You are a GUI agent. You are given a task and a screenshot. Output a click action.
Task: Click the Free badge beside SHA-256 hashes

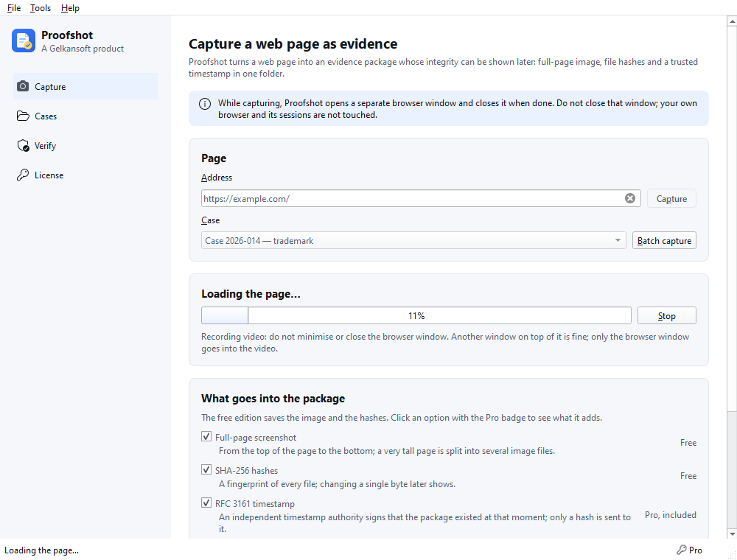pos(688,476)
